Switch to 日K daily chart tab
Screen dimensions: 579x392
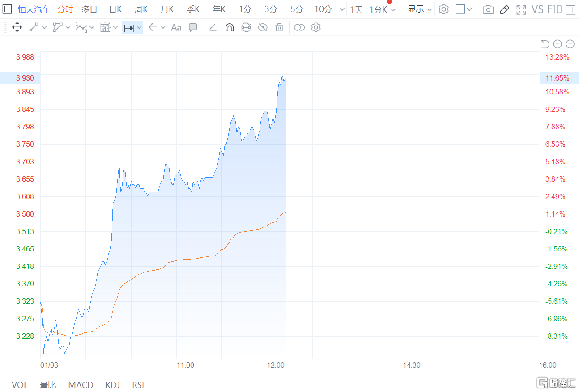point(115,9)
